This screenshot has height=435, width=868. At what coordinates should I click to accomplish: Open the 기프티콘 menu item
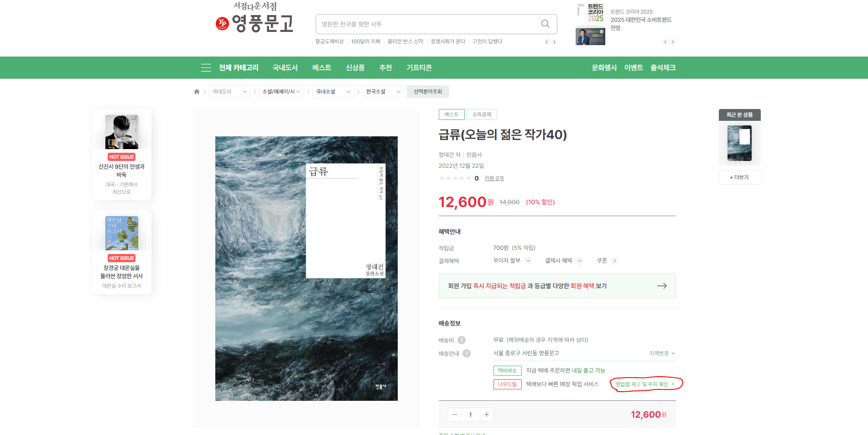(419, 67)
